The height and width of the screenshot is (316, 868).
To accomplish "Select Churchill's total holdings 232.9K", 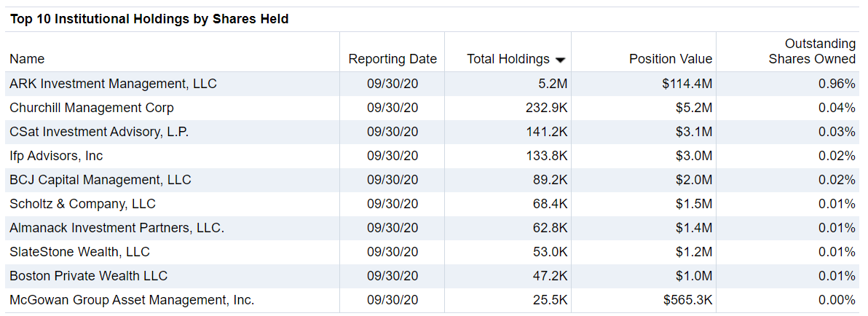I will (x=547, y=108).
